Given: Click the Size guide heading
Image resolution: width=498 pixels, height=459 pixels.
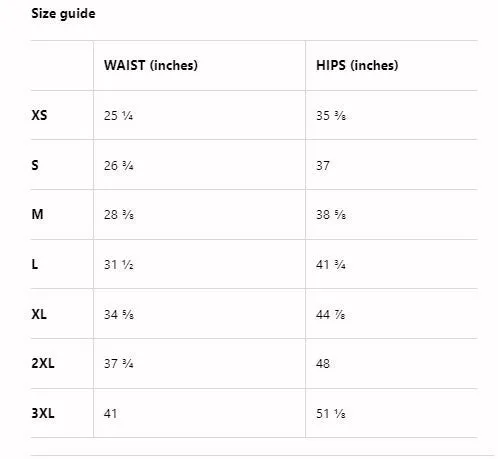Looking at the screenshot, I should point(63,14).
